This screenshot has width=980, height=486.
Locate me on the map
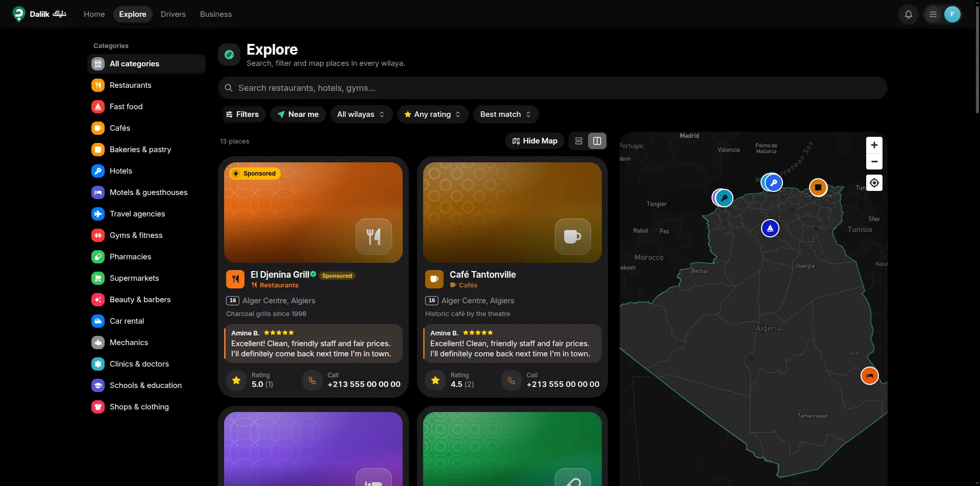point(874,183)
